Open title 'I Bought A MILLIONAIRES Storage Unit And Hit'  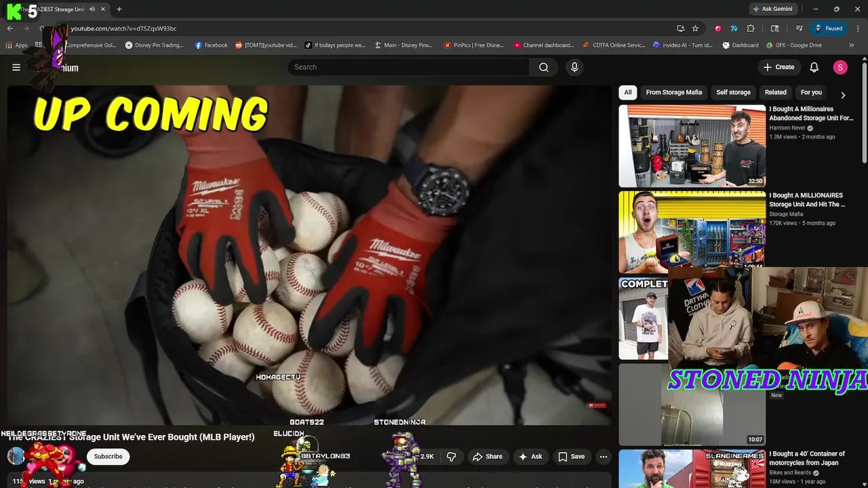pos(808,199)
